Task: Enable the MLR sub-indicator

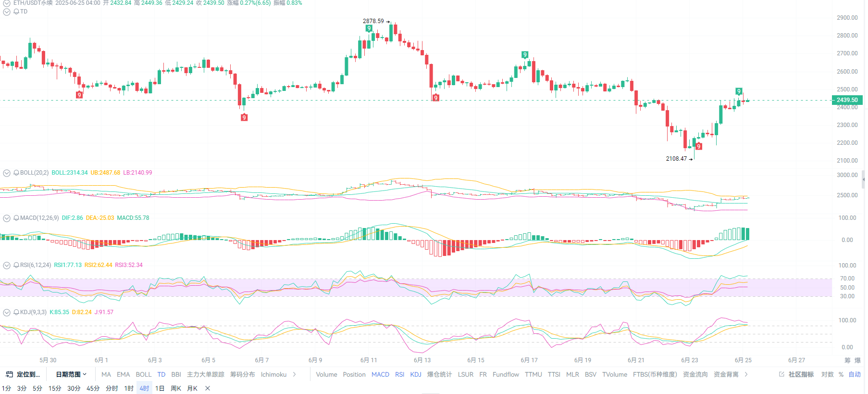Action: pyautogui.click(x=572, y=374)
